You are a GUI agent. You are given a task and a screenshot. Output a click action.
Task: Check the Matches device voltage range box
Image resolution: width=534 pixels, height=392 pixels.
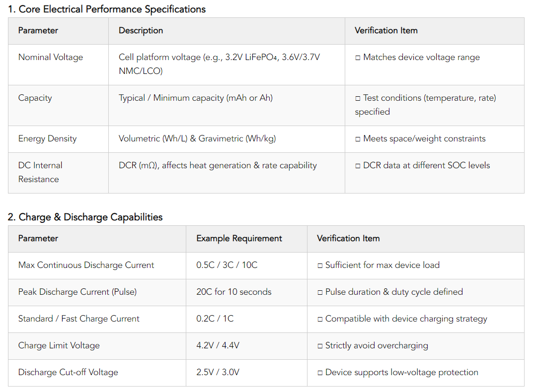[x=358, y=58]
